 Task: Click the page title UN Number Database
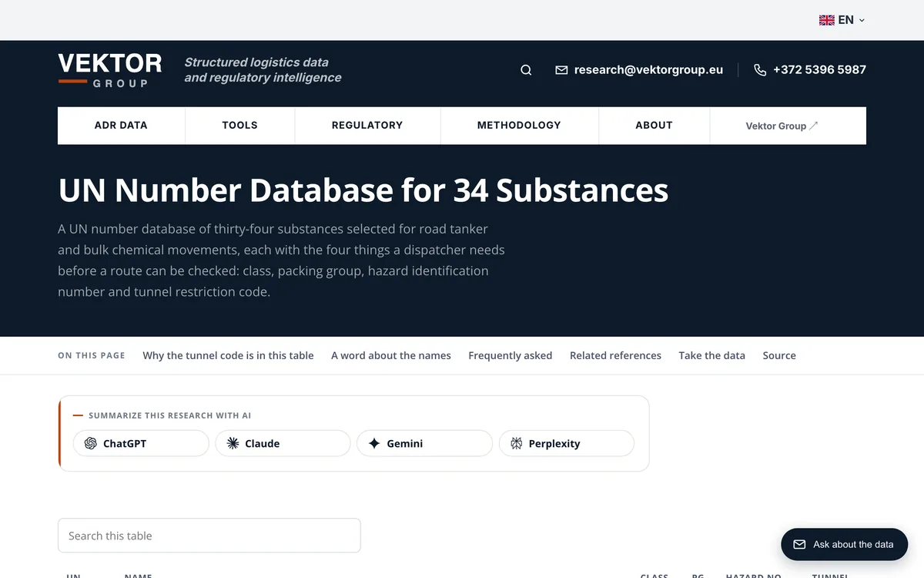point(363,190)
